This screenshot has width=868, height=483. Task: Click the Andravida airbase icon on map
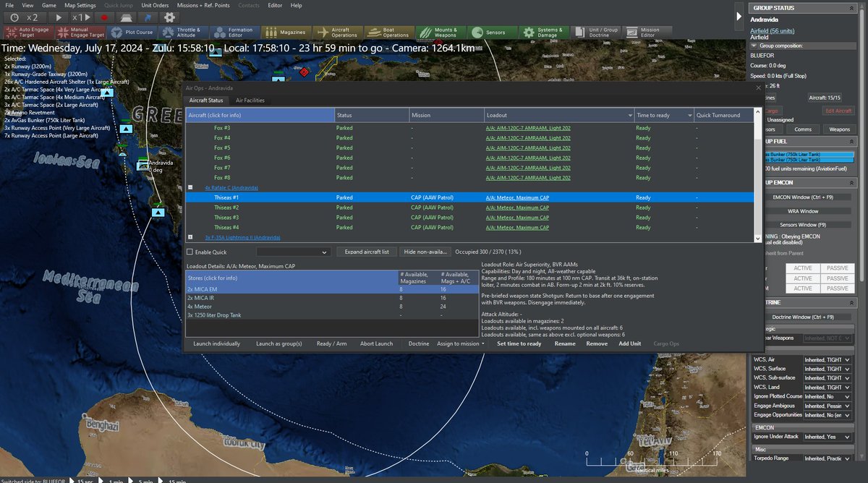pyautogui.click(x=144, y=166)
